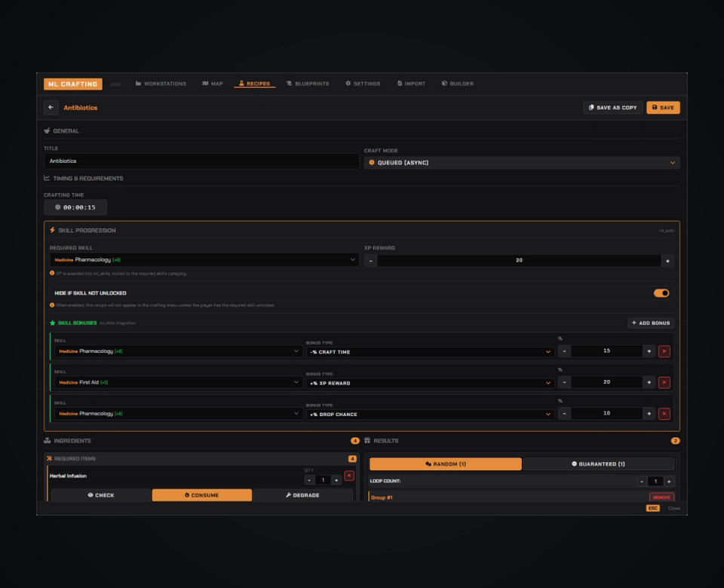Open the +% Drop Chance bonus type dropdown
Screen dimensions: 724x588
pyautogui.click(x=430, y=414)
